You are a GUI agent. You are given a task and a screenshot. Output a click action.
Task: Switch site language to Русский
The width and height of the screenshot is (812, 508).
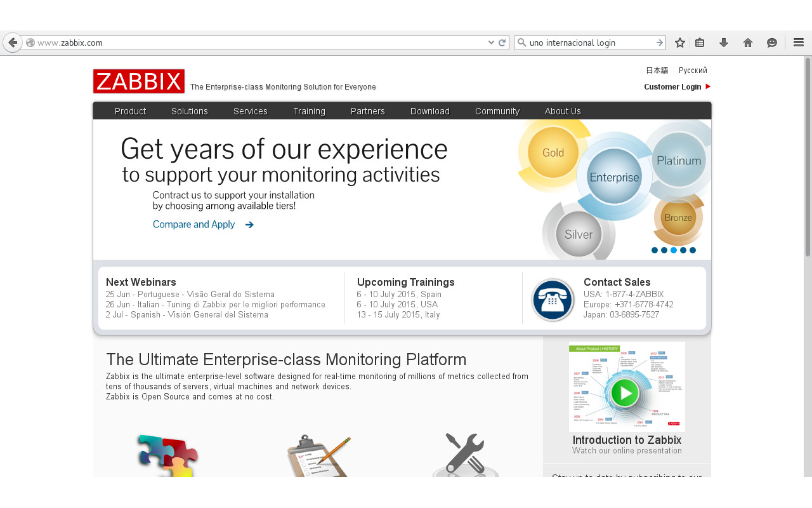(693, 70)
